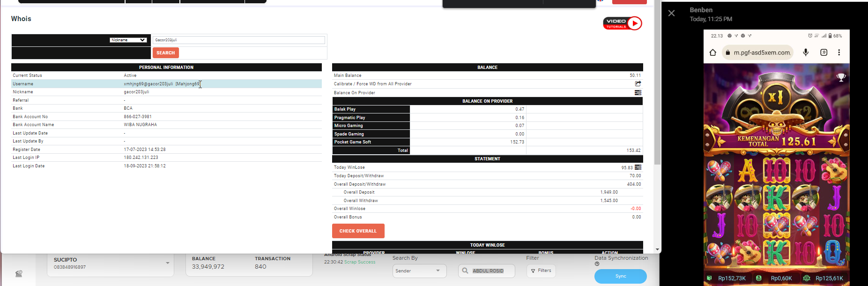
Task: Select the register date 17-07-2023 14:53:28
Action: pyautogui.click(x=145, y=150)
